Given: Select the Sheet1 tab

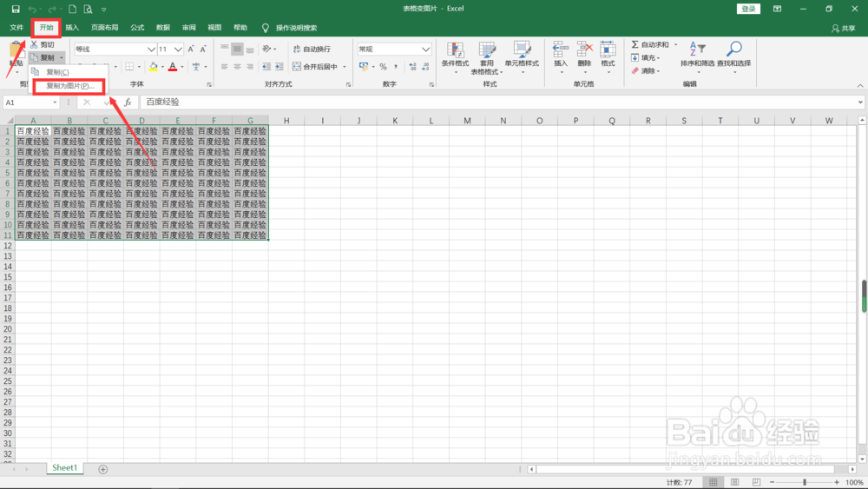Looking at the screenshot, I should coord(65,468).
